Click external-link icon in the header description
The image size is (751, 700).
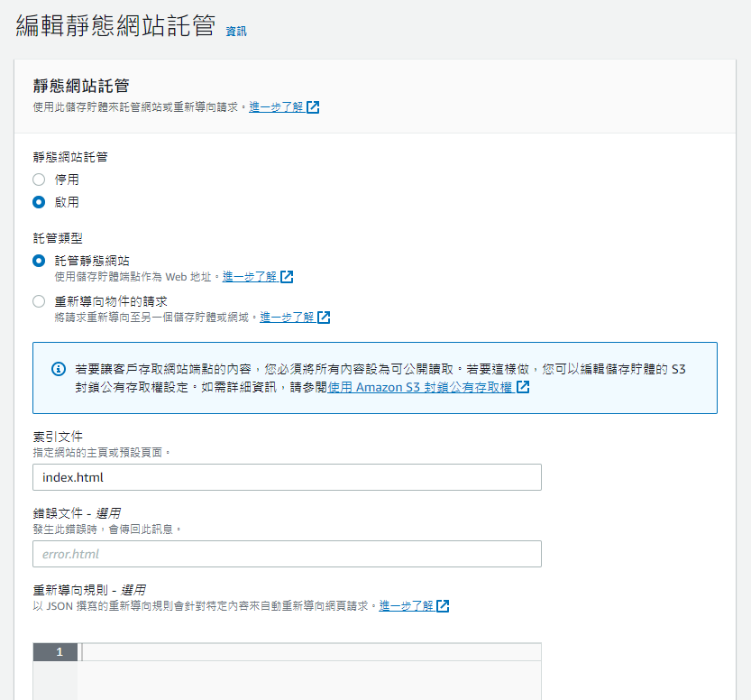[x=313, y=107]
